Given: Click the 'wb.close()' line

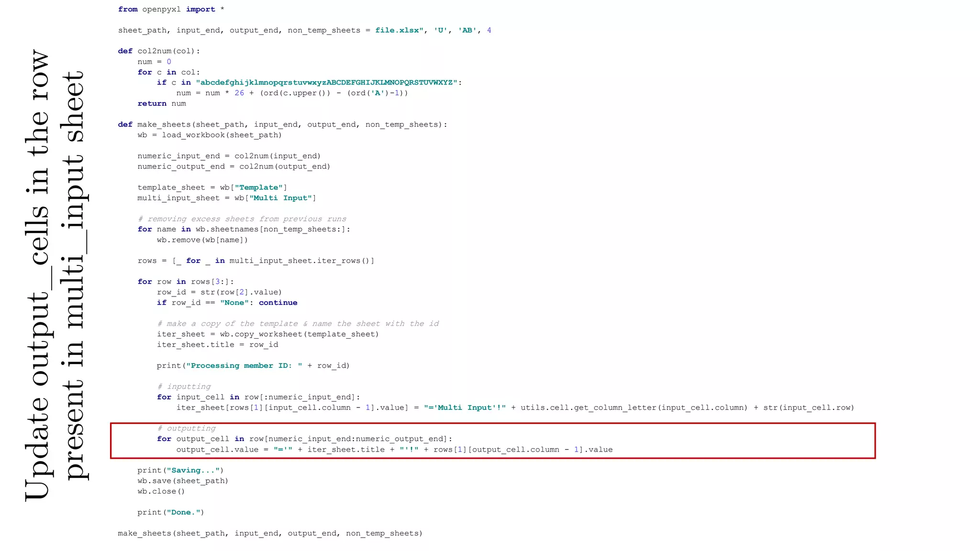Looking at the screenshot, I should [x=161, y=492].
